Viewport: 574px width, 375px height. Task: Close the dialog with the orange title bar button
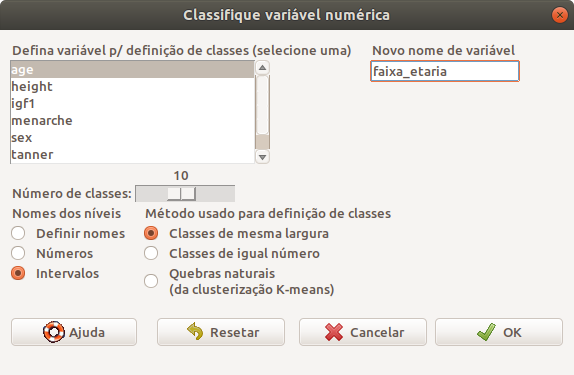click(x=560, y=15)
